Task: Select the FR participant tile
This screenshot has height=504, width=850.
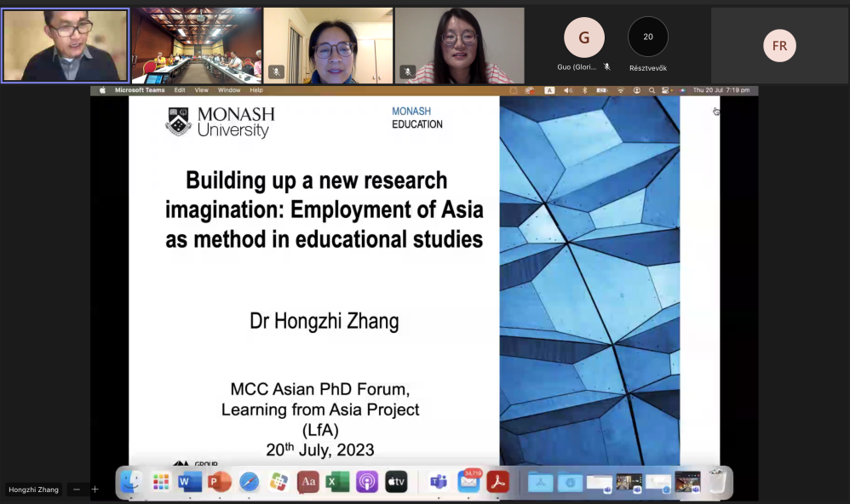Action: click(x=779, y=46)
